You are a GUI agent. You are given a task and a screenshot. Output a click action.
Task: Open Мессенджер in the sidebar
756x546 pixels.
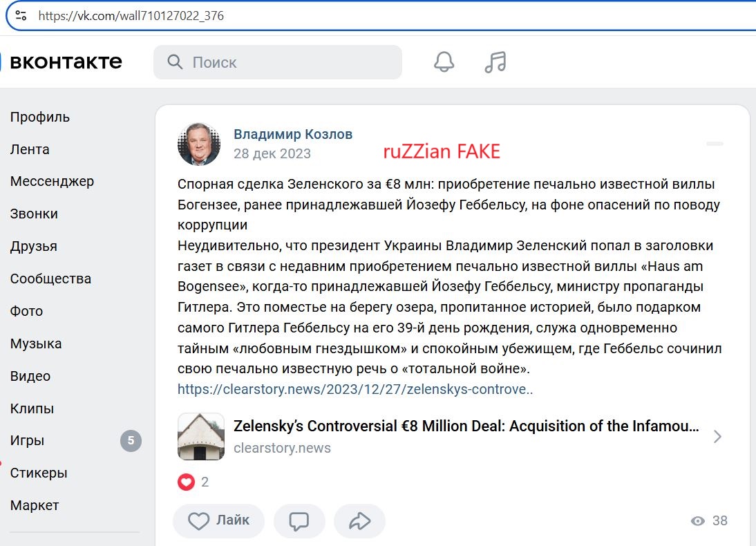52,181
